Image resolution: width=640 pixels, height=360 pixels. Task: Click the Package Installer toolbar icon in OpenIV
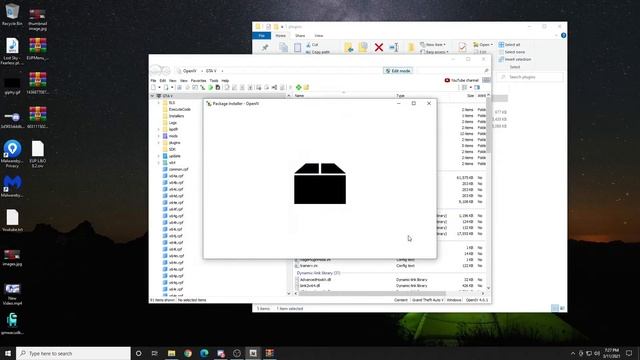202,87
